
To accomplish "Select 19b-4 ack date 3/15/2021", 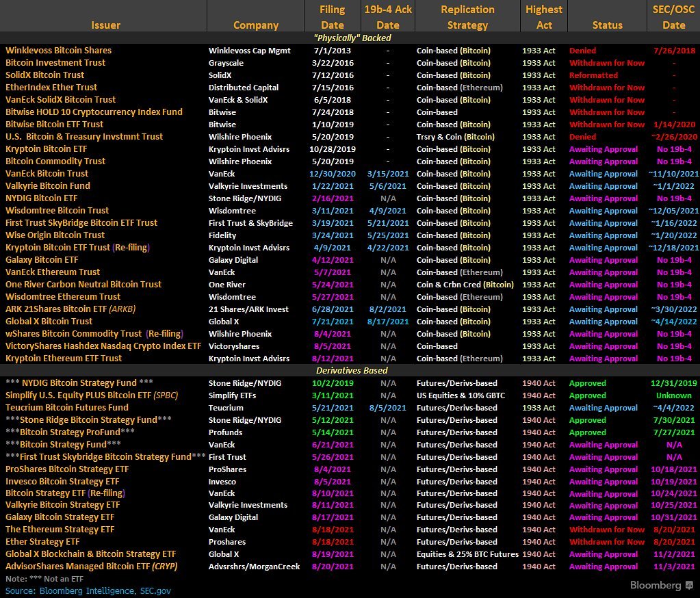I will [x=388, y=174].
